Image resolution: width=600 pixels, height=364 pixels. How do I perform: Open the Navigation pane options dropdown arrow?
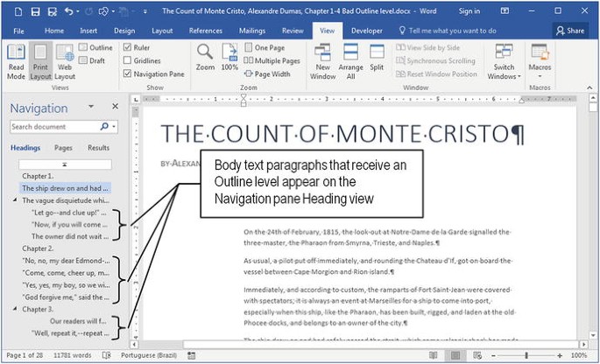coord(91,106)
